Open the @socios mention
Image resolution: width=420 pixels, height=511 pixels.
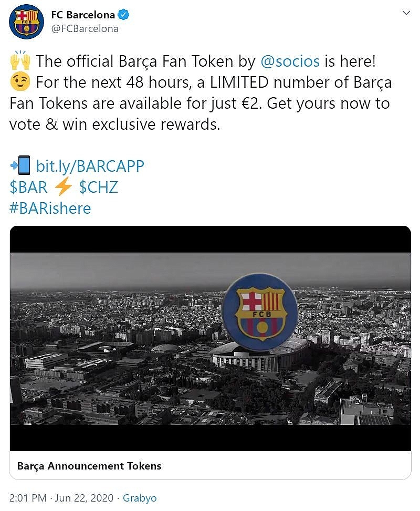[290, 61]
